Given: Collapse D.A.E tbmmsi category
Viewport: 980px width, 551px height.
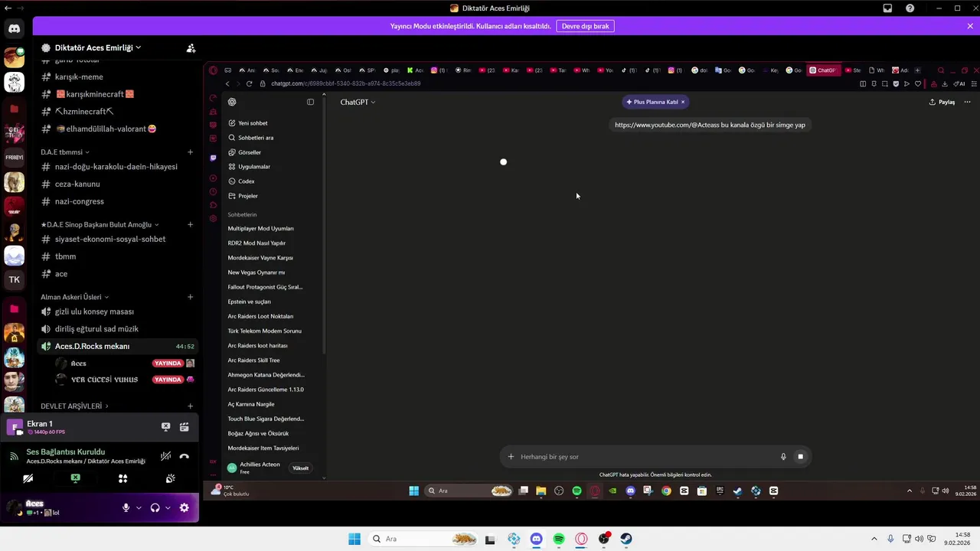Looking at the screenshot, I should tap(65, 152).
